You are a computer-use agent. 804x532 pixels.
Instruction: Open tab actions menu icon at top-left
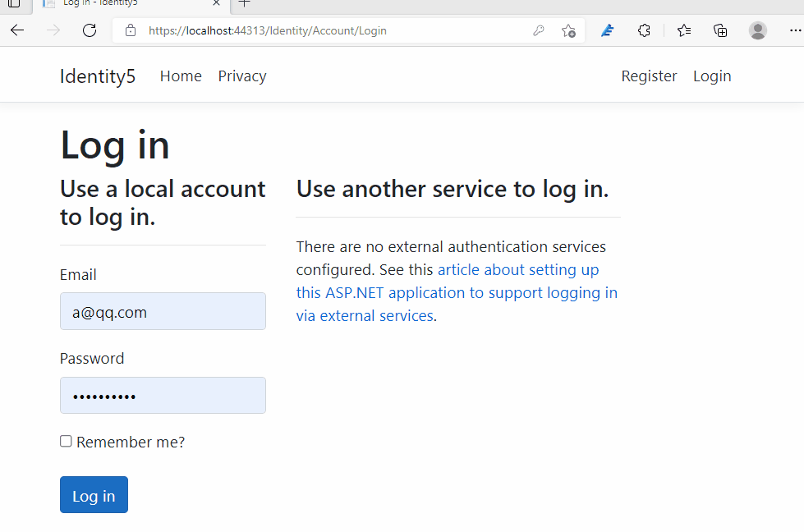pos(14,3)
